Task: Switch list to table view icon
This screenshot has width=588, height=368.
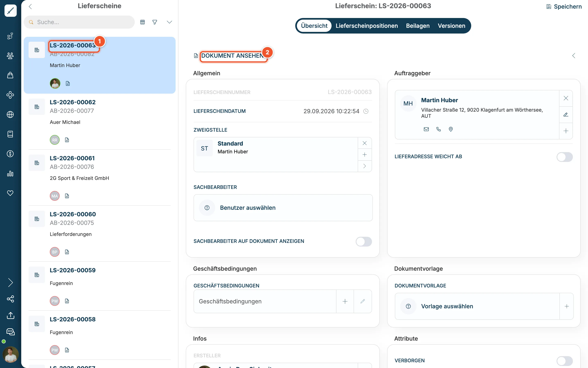Action: click(143, 22)
